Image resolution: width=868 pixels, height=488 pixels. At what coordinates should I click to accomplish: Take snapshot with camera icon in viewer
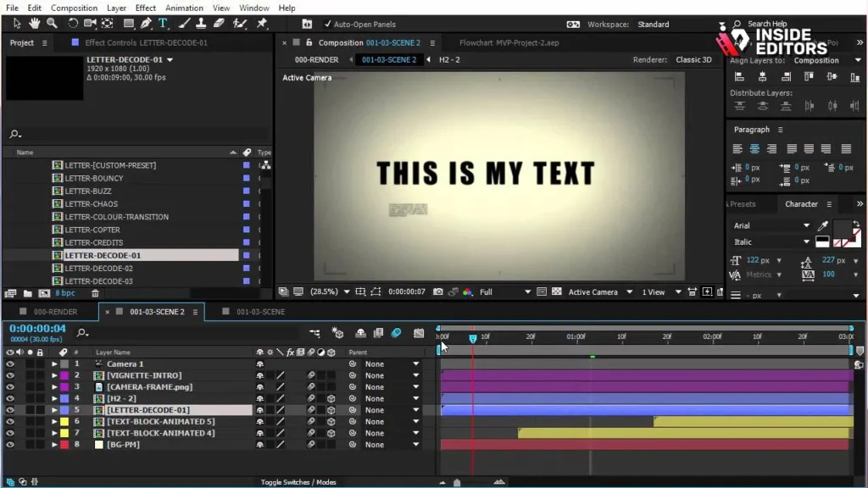pyautogui.click(x=438, y=291)
